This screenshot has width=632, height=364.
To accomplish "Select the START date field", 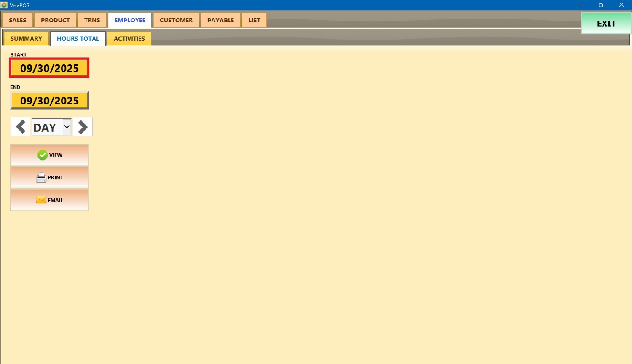I will tap(49, 68).
